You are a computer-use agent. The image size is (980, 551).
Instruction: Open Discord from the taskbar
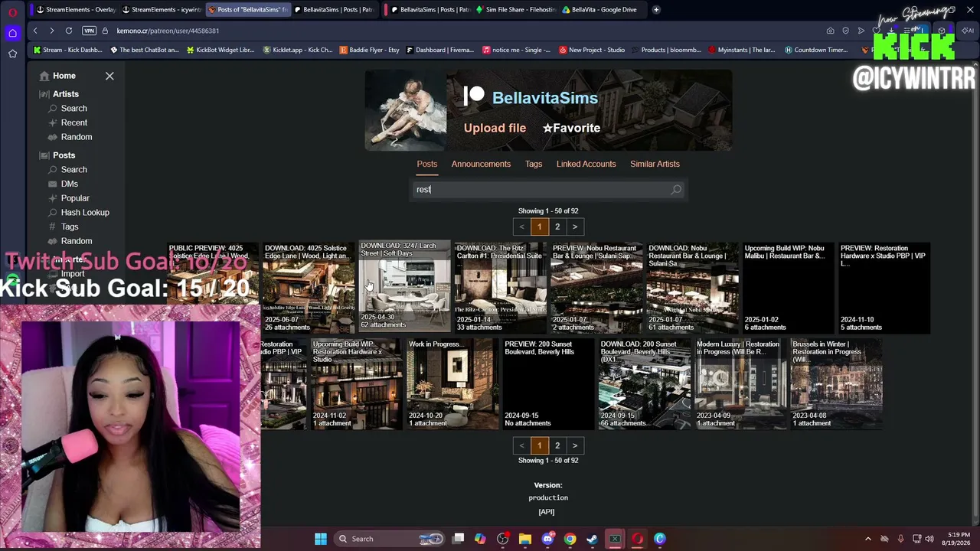point(547,539)
